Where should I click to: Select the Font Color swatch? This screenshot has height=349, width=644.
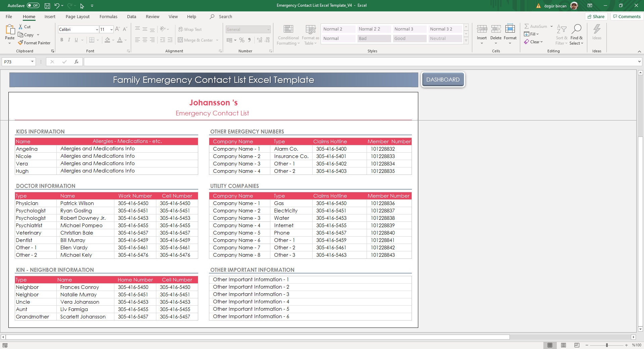coord(120,40)
